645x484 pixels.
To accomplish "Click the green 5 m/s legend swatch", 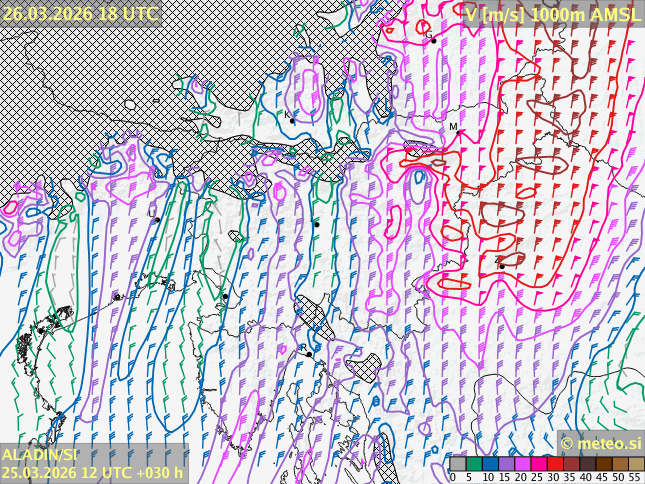I will tap(473, 463).
